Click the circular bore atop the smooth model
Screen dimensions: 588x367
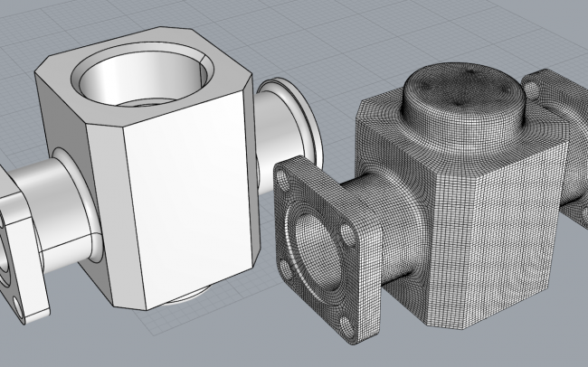[143, 74]
